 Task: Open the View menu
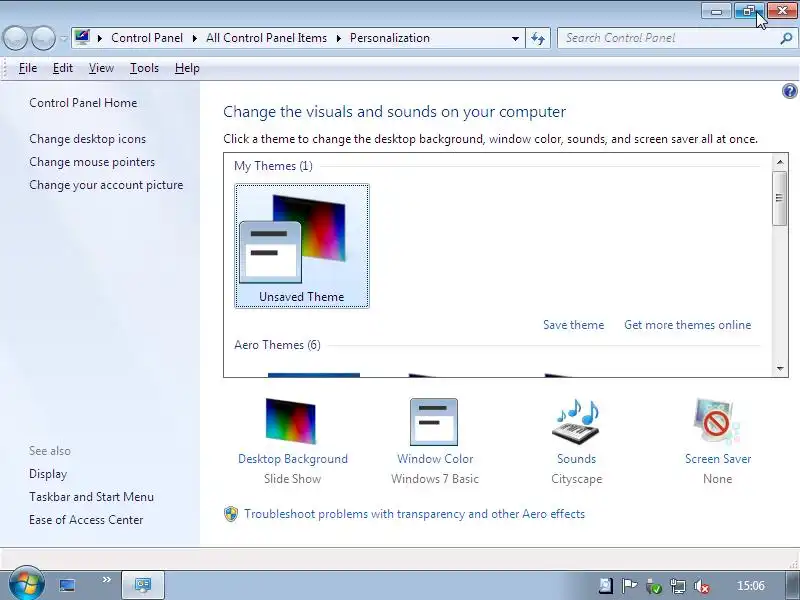tap(101, 68)
